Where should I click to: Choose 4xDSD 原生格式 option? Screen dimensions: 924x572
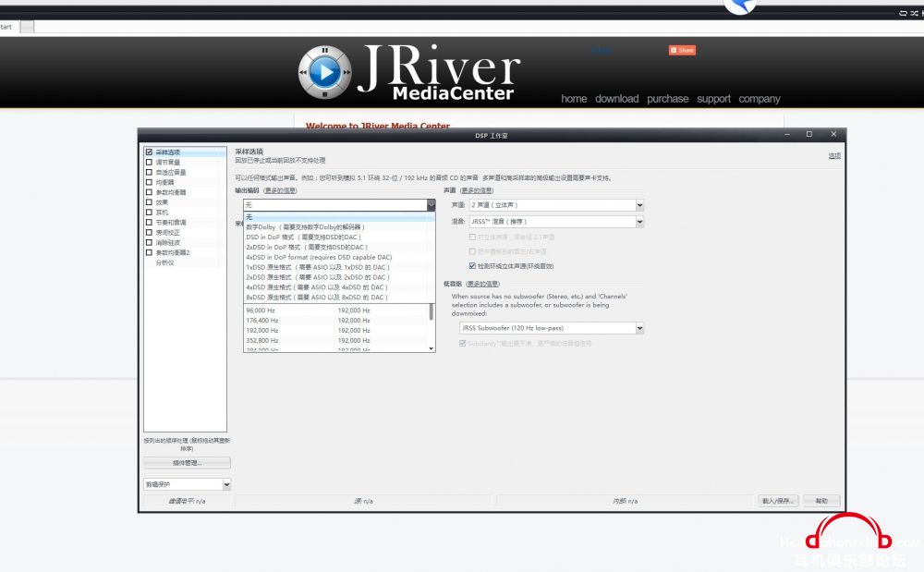tap(339, 286)
